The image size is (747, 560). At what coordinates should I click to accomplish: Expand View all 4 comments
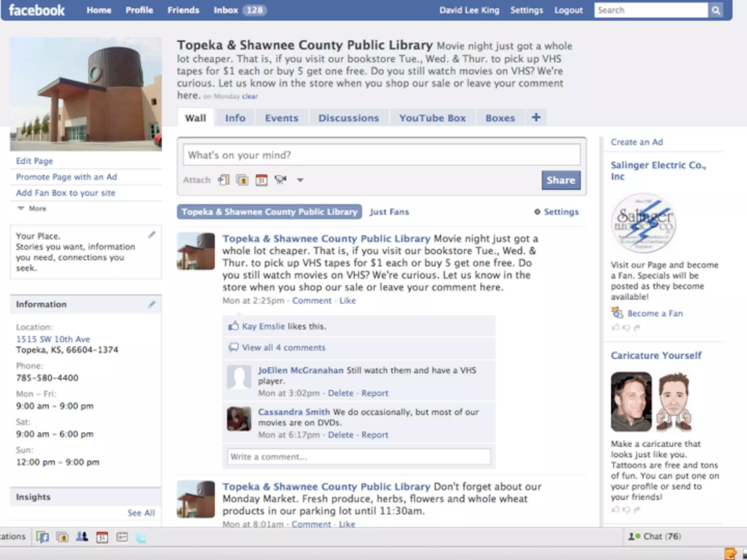point(283,347)
